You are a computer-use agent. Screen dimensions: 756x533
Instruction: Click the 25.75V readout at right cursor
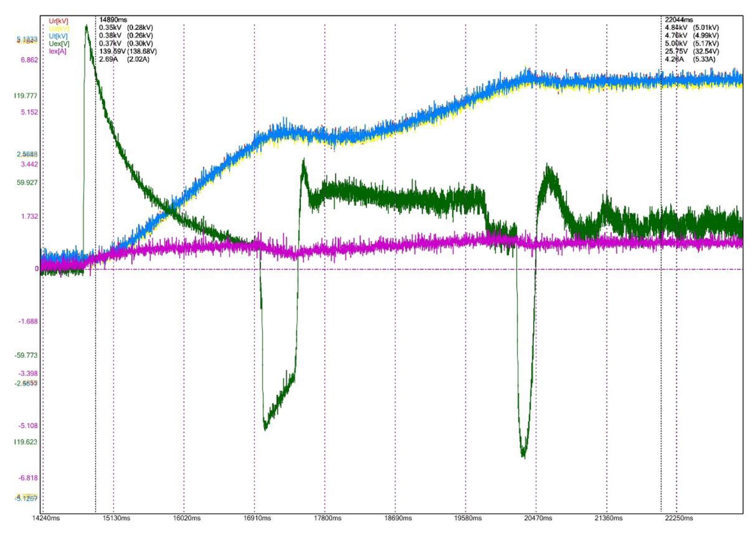point(676,51)
